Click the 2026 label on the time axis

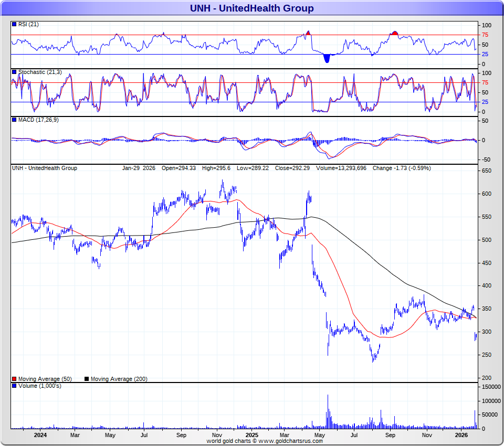[x=461, y=435]
